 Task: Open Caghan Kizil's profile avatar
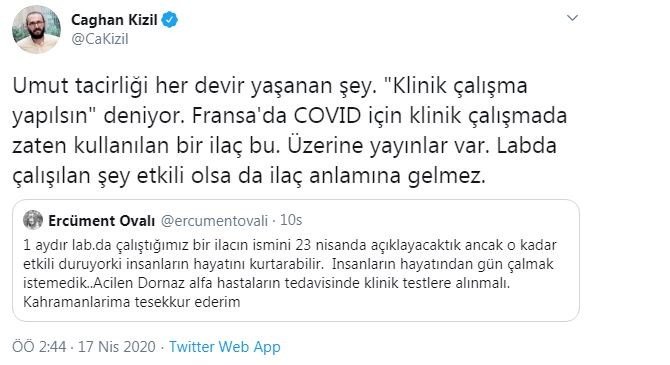[36, 29]
